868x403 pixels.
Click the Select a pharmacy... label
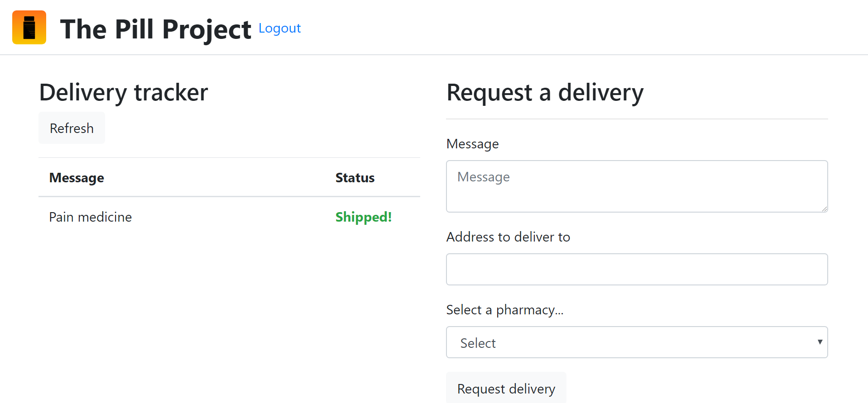504,310
